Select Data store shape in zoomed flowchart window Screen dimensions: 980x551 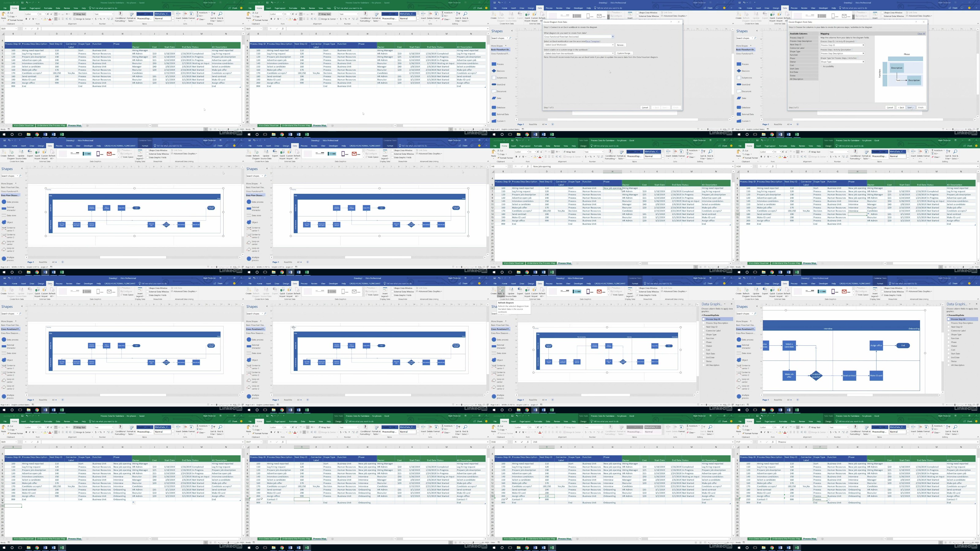(743, 353)
